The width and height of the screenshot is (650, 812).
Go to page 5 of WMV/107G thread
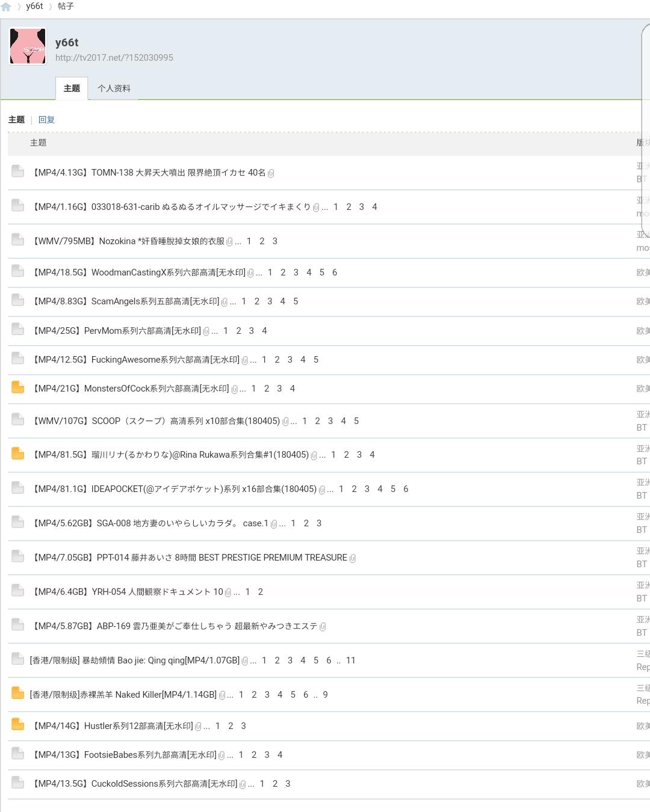click(x=356, y=421)
